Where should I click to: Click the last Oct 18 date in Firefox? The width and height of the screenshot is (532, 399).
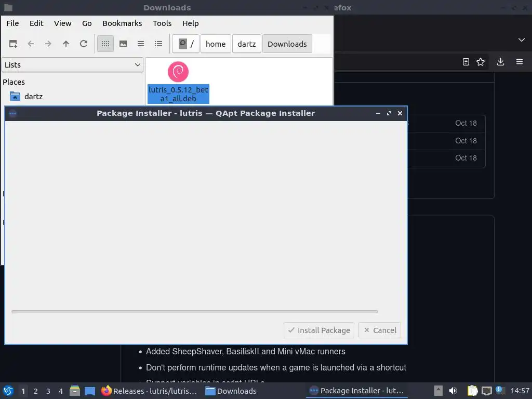[466, 158]
